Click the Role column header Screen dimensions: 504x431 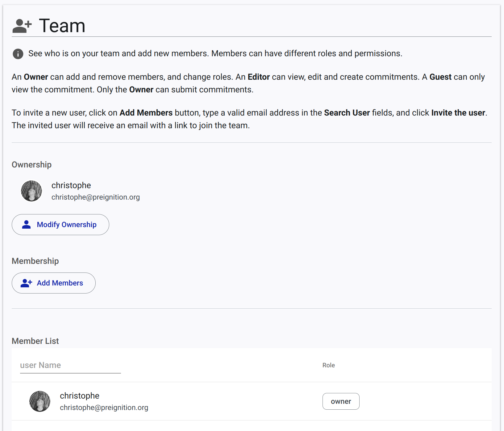coord(329,365)
